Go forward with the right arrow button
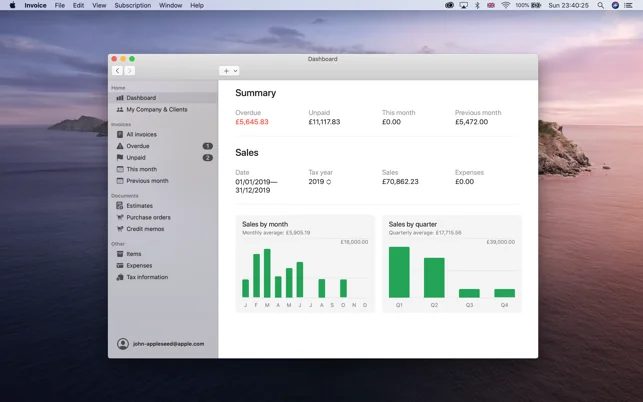The height and width of the screenshot is (402, 643). pos(130,71)
